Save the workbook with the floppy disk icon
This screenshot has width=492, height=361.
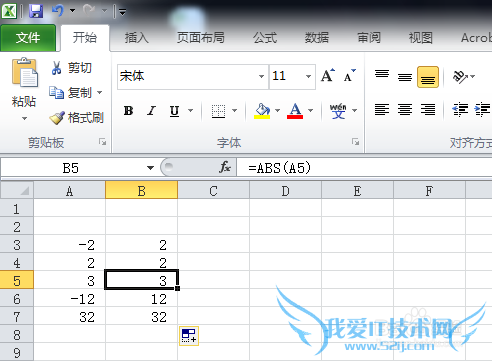pos(36,11)
